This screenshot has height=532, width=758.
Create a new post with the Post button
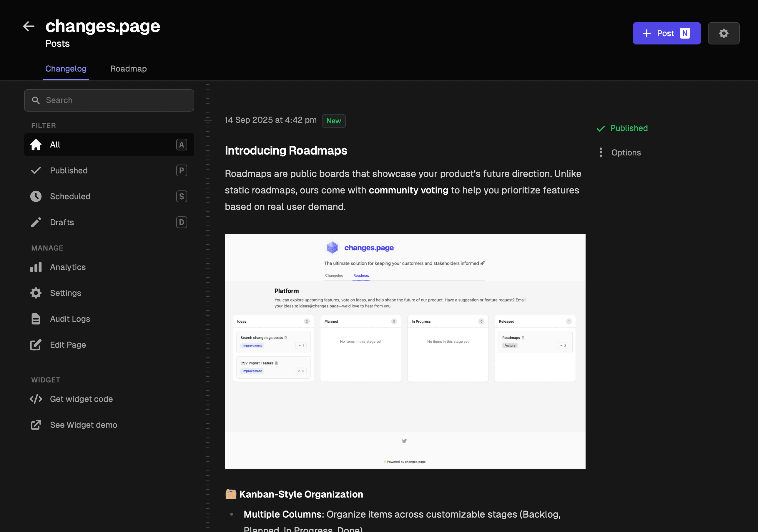(666, 33)
